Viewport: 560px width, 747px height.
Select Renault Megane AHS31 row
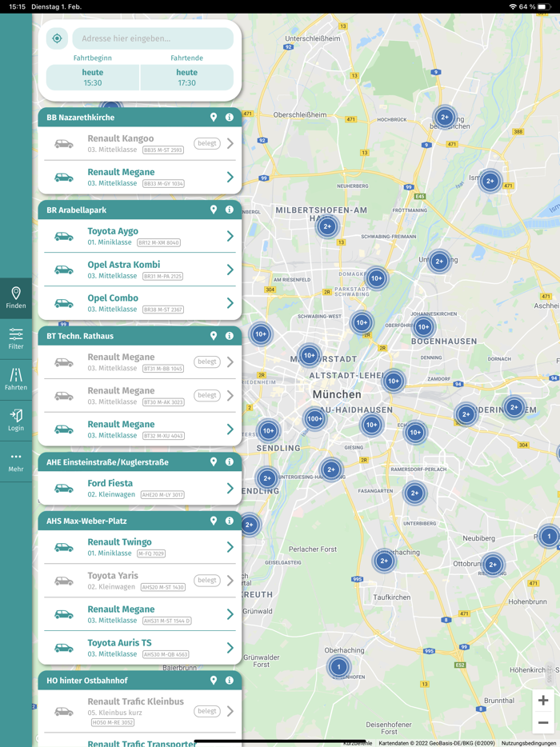(x=140, y=614)
